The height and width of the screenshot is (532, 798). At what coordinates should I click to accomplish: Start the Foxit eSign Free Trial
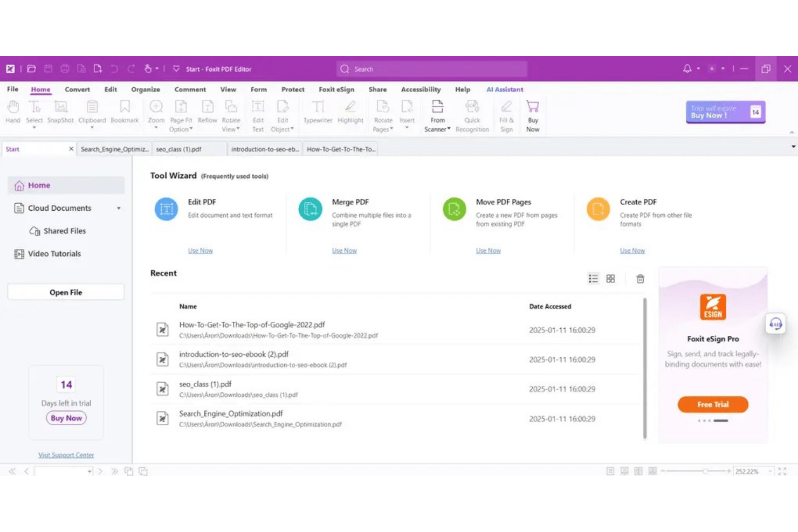[713, 404]
